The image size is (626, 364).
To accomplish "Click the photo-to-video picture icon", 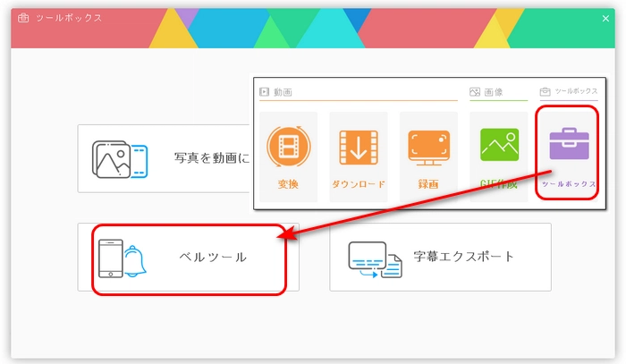I will [x=120, y=159].
